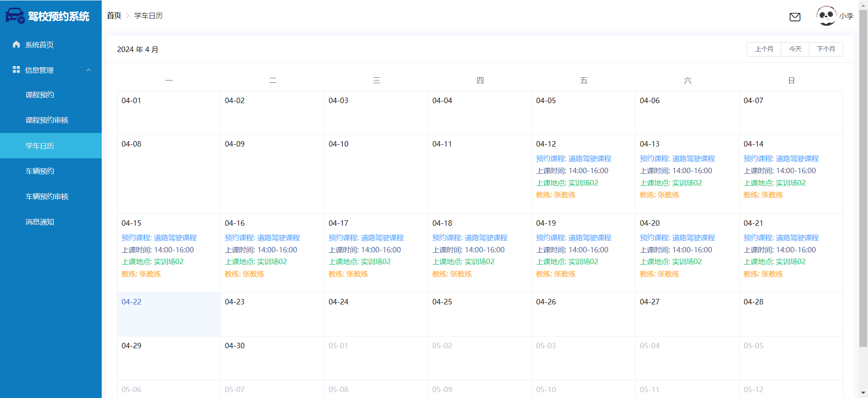Select the highlighted 04-22 calendar cell

point(169,314)
